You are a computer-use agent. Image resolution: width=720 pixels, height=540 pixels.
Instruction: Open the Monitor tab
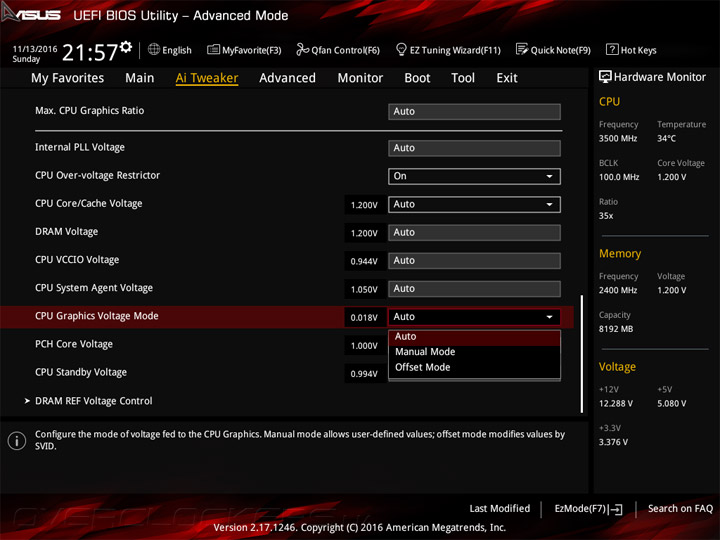[360, 78]
